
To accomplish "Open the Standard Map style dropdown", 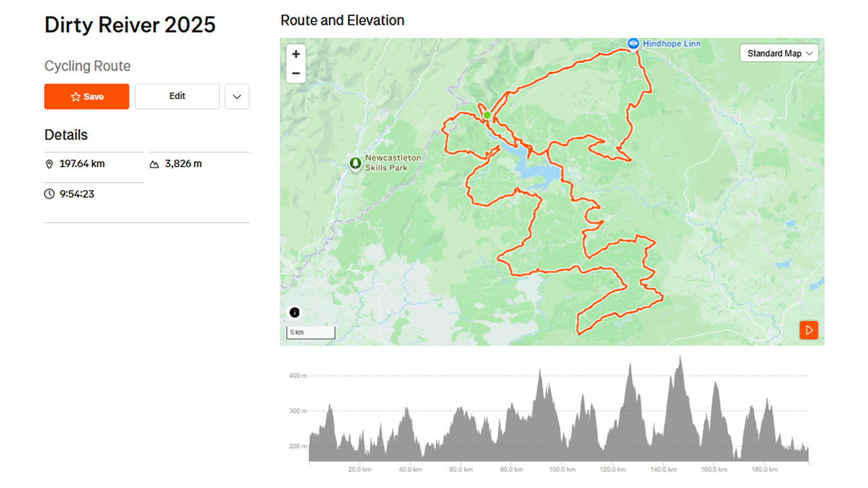I will coord(779,53).
